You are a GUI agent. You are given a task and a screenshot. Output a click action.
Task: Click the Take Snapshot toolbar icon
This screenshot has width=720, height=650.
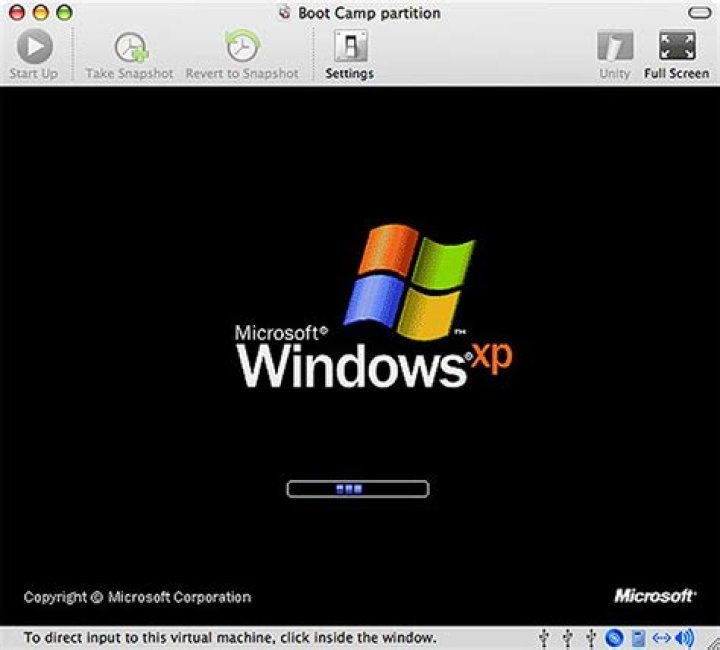click(131, 47)
